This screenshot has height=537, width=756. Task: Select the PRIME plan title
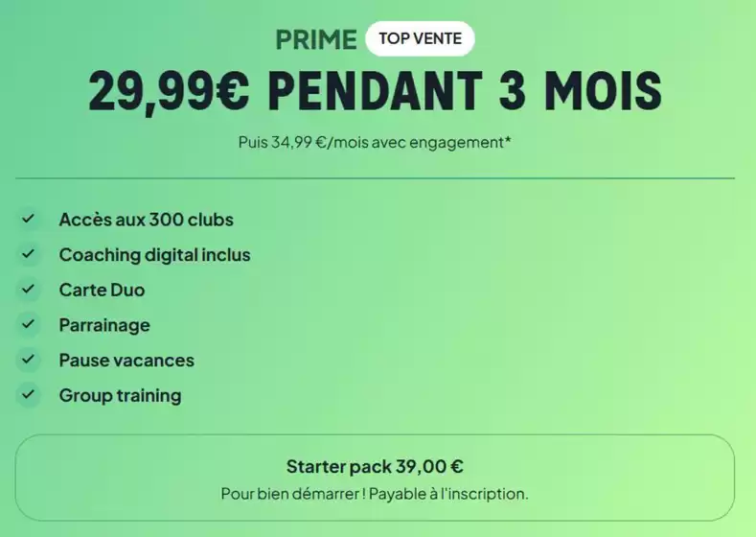(x=314, y=39)
